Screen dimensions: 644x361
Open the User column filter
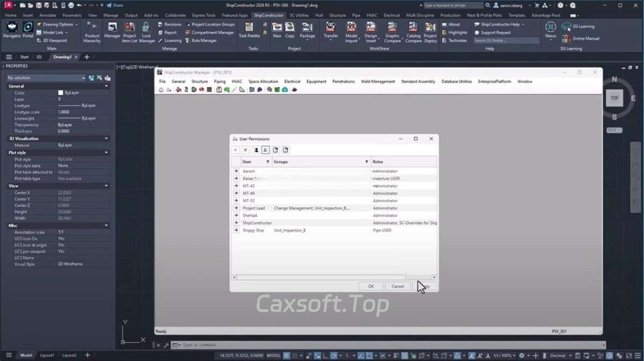(x=268, y=162)
